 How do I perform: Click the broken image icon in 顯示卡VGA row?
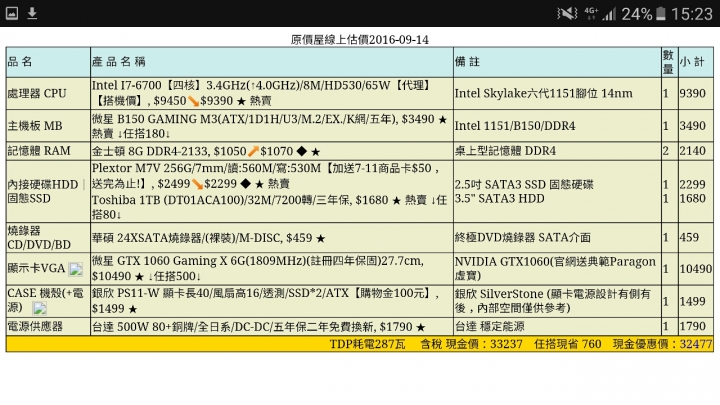tap(75, 269)
